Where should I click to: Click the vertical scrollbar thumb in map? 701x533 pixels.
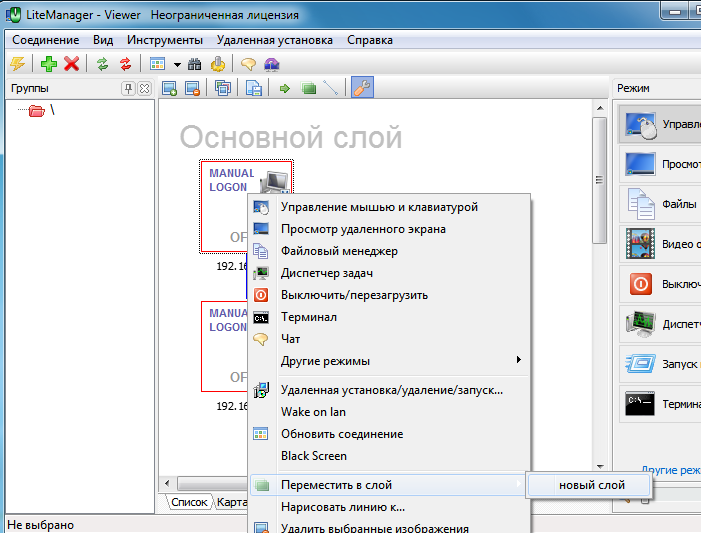click(600, 180)
